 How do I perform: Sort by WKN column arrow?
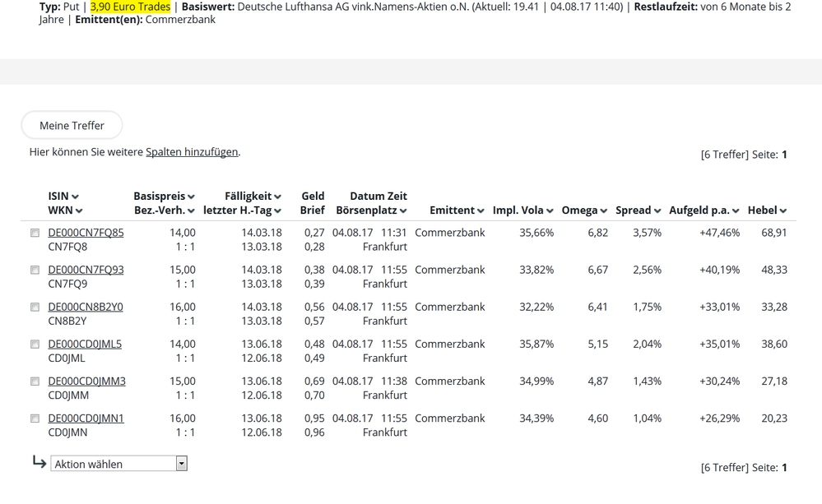[x=79, y=211]
